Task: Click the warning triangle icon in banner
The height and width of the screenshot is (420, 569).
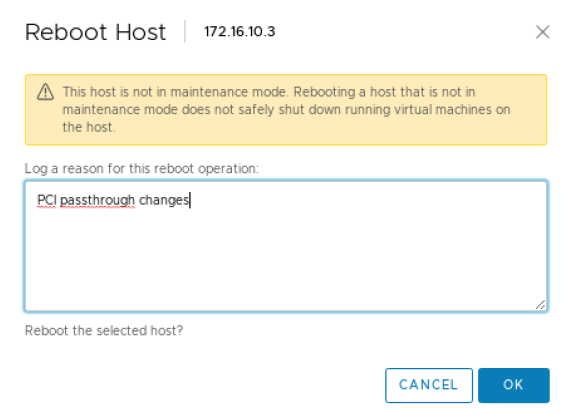Action: coord(45,91)
